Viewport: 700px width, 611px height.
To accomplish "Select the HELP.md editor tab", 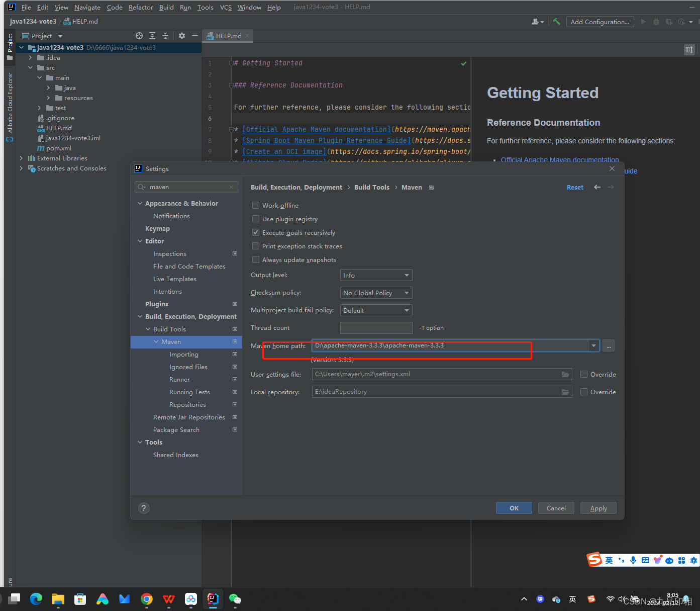I will [228, 36].
